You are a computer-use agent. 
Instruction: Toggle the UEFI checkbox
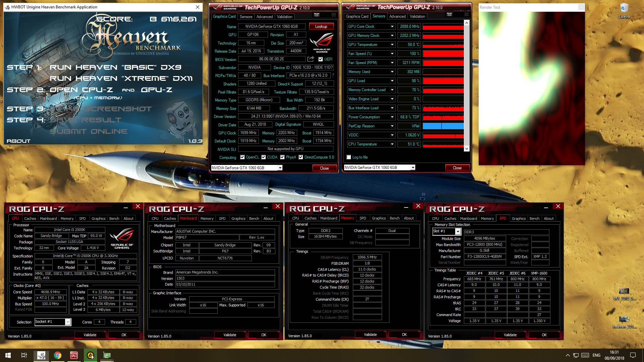(320, 59)
